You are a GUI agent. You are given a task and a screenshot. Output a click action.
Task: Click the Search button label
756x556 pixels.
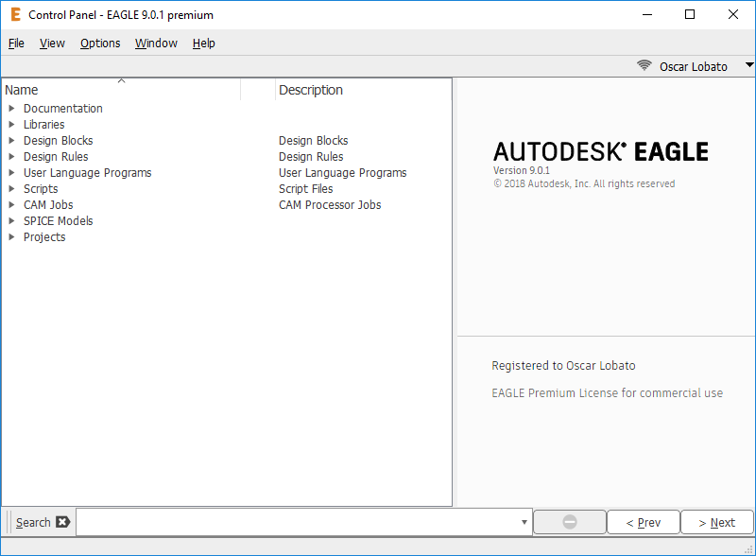tap(33, 522)
